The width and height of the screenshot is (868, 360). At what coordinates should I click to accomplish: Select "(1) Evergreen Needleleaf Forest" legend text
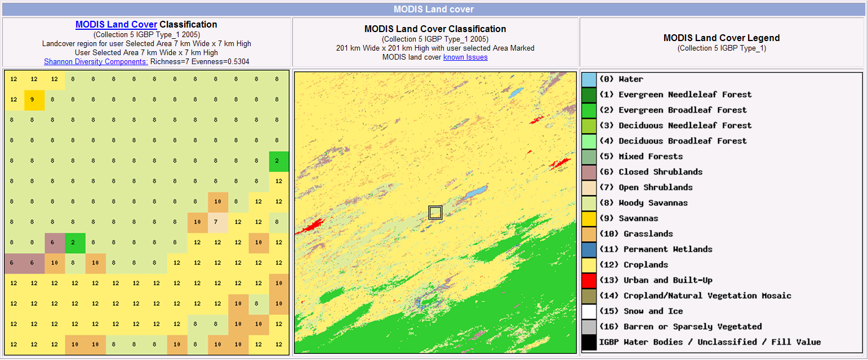(675, 94)
